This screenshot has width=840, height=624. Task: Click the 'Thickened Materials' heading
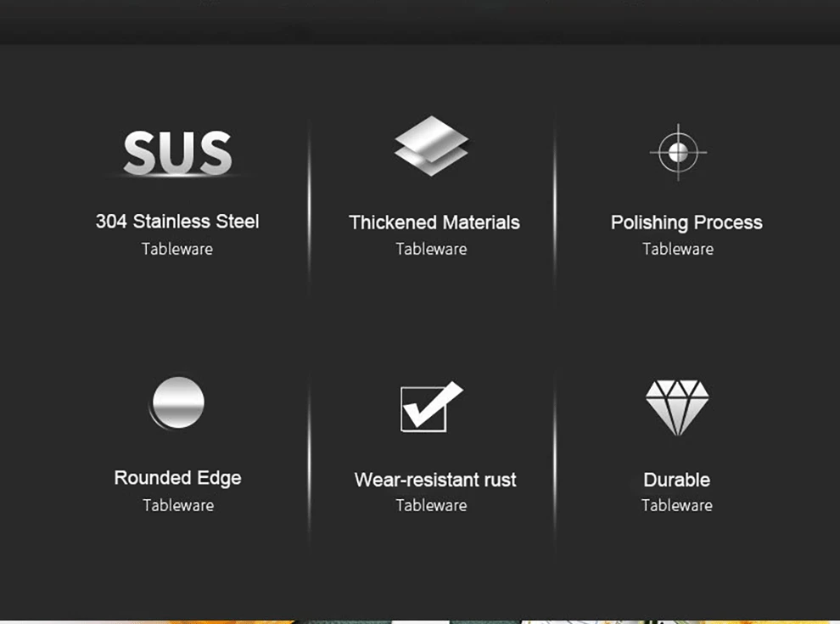pos(434,222)
